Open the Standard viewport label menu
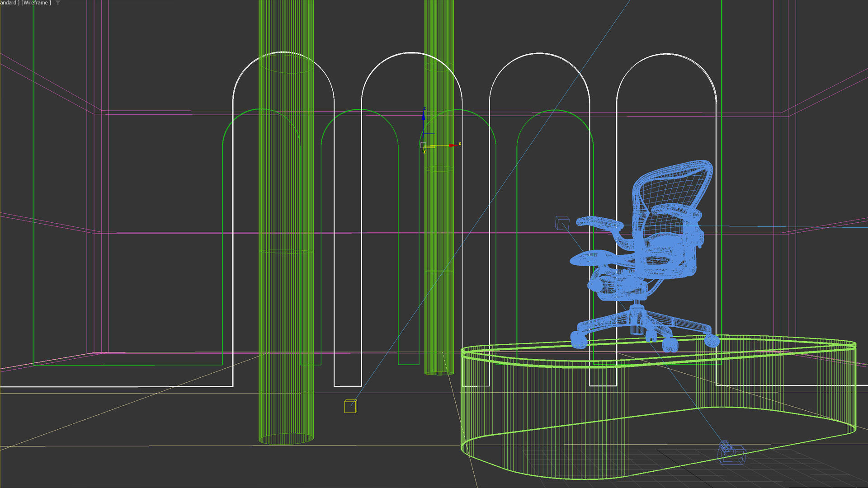 [8, 3]
